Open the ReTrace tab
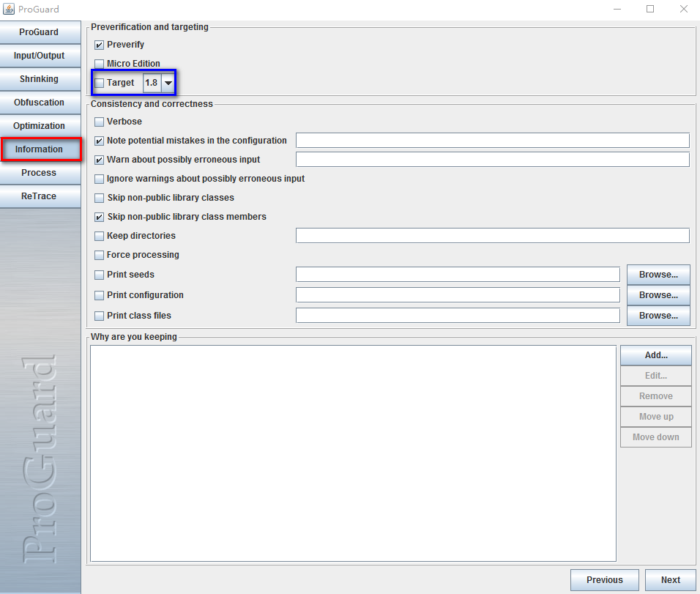 (40, 196)
